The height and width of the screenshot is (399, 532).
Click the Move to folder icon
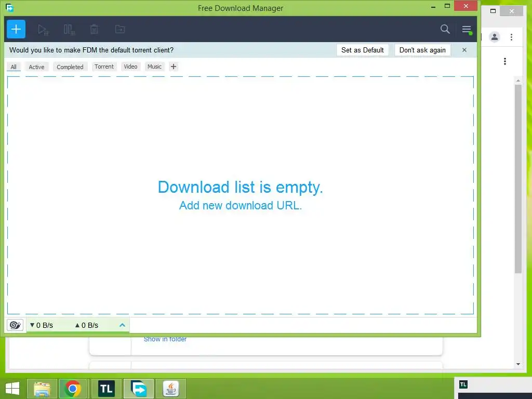(x=120, y=29)
